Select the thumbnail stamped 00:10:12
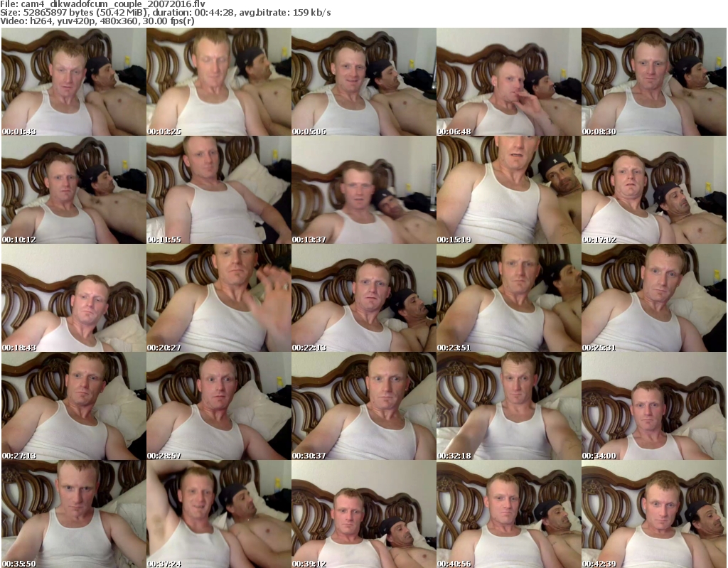This screenshot has height=568, width=728. point(74,190)
